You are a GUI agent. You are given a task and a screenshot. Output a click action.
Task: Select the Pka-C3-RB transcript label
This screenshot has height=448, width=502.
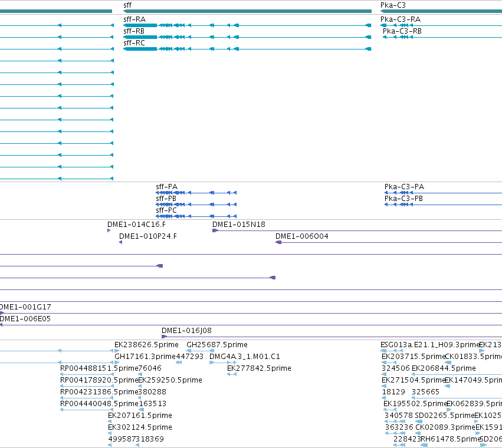pyautogui.click(x=402, y=31)
